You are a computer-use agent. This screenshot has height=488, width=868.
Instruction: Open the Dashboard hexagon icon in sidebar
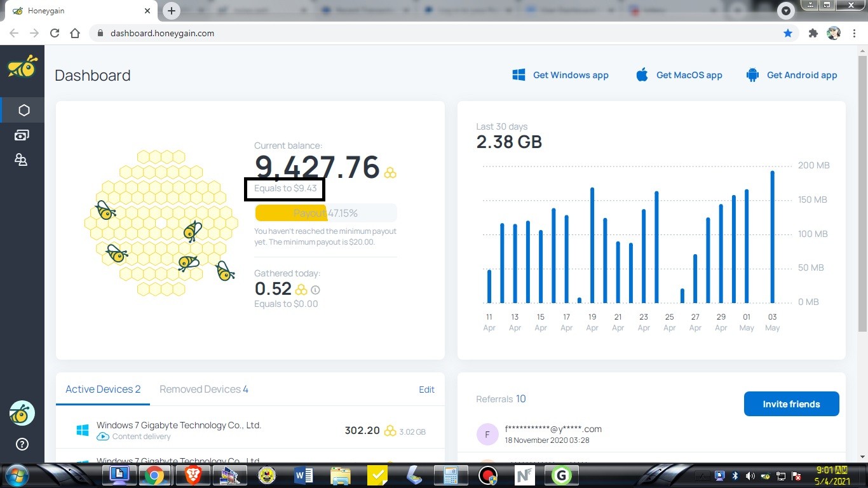pos(24,111)
